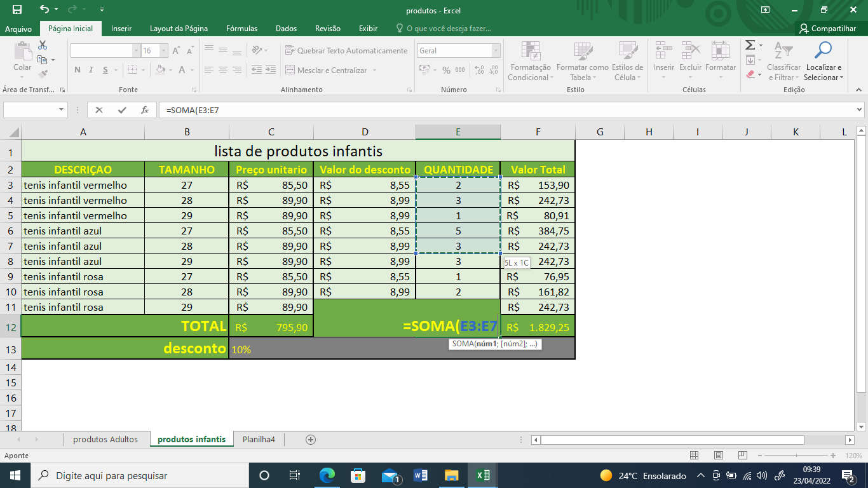Open the font name dropdown

click(x=136, y=51)
